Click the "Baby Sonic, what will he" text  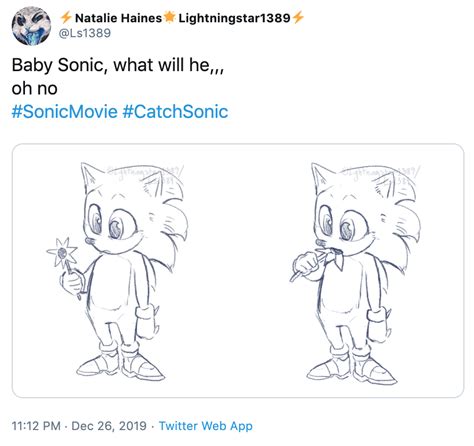[110, 64]
